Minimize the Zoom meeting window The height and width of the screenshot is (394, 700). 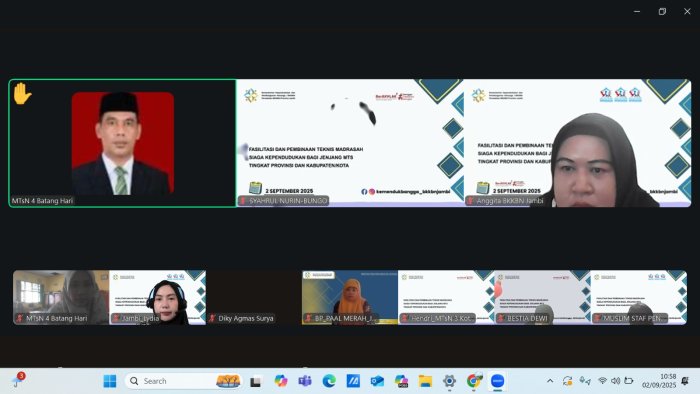[x=637, y=12]
